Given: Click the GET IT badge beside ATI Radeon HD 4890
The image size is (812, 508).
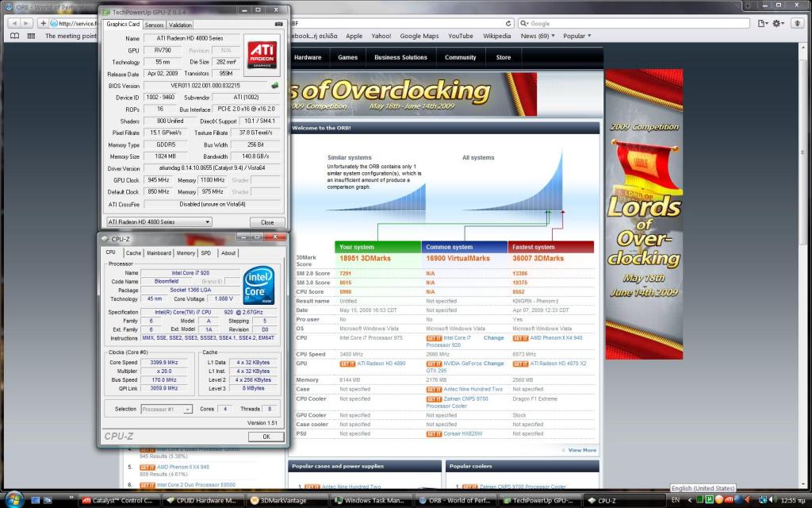Looking at the screenshot, I should 347,364.
